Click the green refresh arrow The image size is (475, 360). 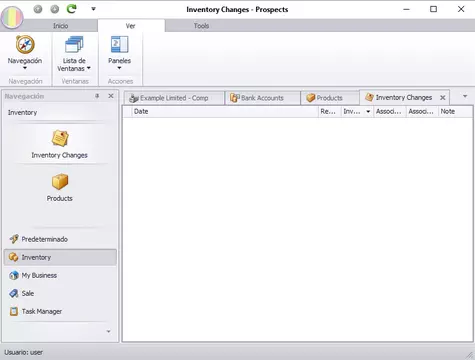(71, 9)
